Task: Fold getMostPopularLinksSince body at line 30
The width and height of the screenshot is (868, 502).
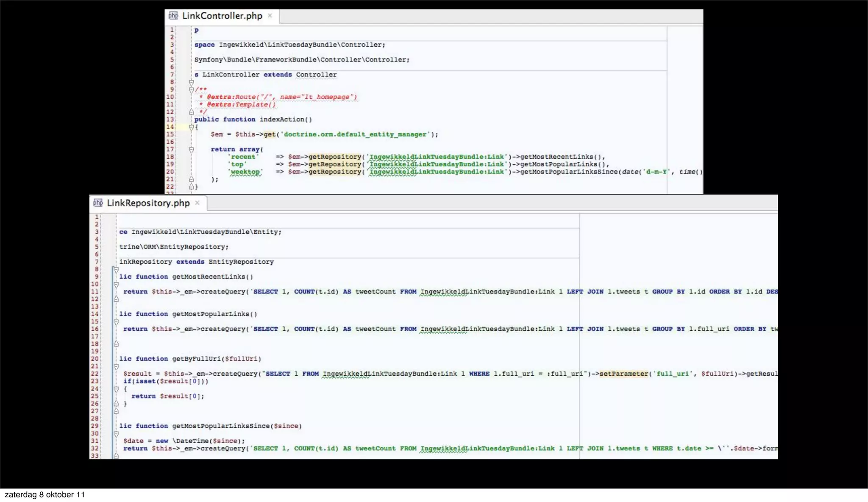Action: 116,434
